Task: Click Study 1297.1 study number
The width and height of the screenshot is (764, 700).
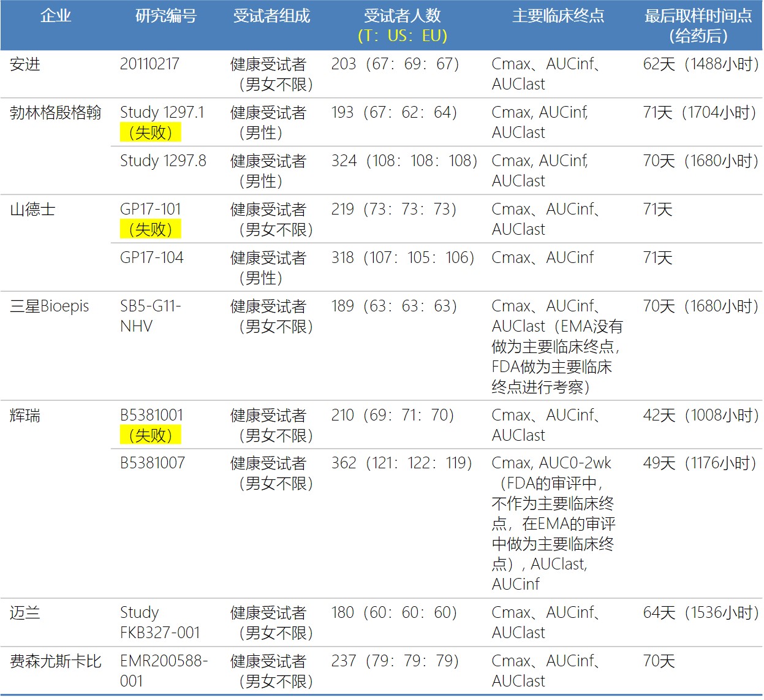Action: point(162,112)
